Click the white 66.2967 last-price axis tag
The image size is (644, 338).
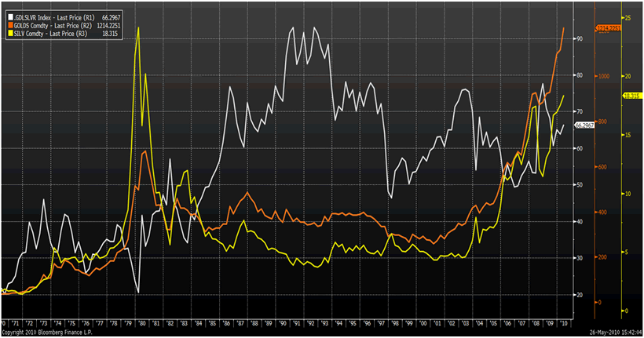(x=585, y=125)
